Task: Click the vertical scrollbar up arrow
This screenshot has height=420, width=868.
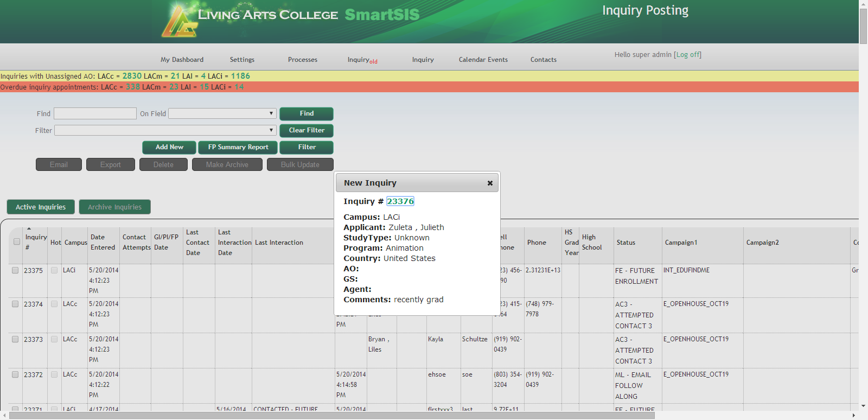Action: tap(863, 4)
